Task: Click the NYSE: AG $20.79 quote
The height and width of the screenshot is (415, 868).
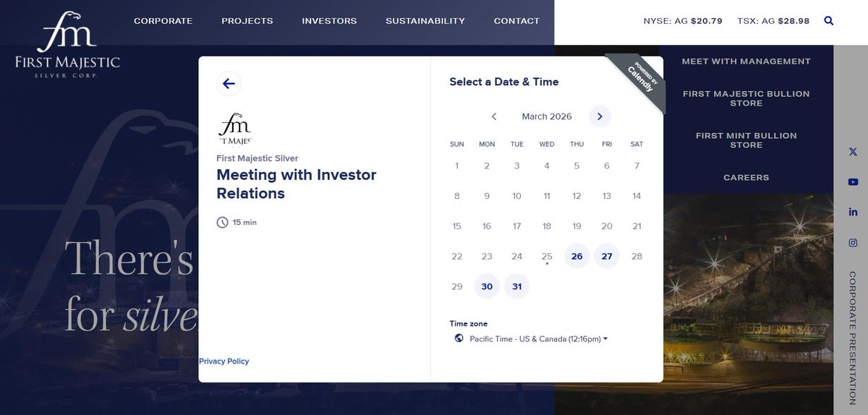Action: pos(683,21)
